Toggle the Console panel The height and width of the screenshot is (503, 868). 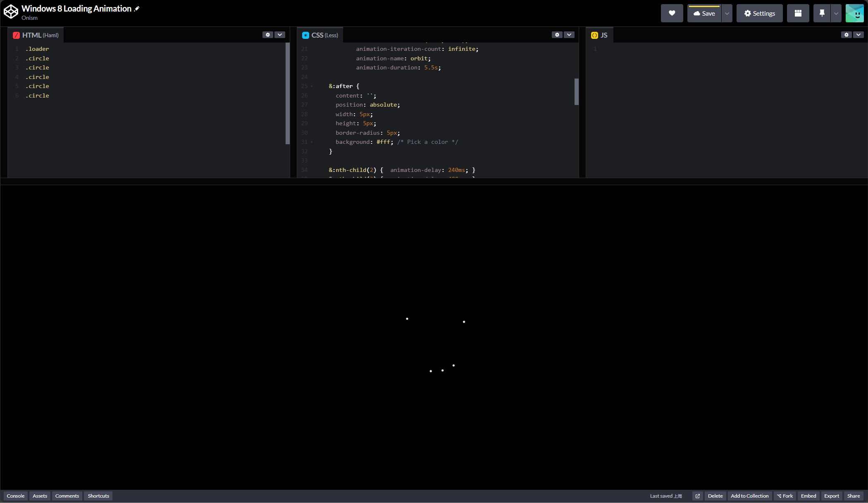pyautogui.click(x=16, y=496)
